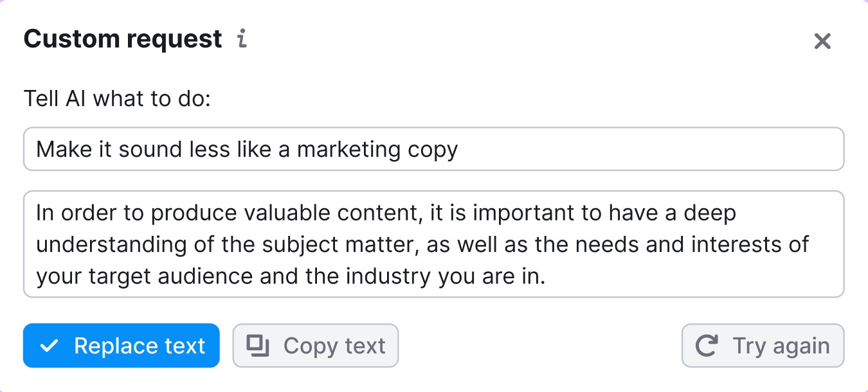The width and height of the screenshot is (868, 392).
Task: Click the info icon beside Custom request
Action: pos(242,39)
